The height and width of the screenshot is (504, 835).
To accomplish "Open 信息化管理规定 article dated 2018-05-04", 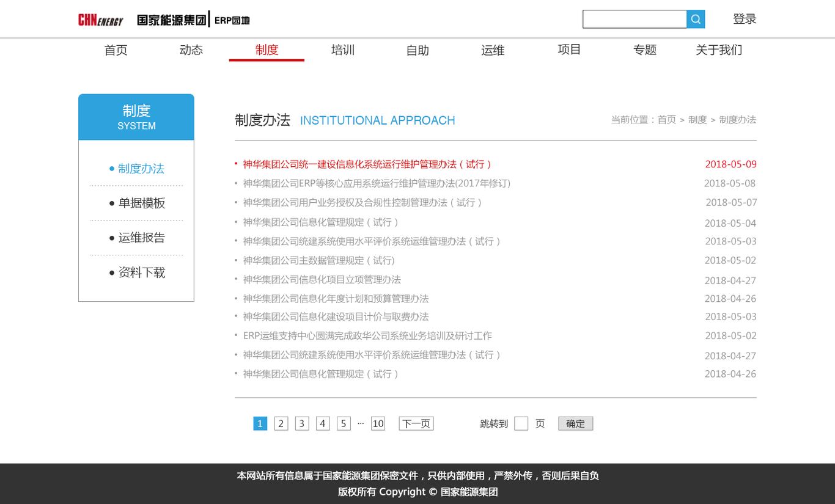I will (x=321, y=222).
